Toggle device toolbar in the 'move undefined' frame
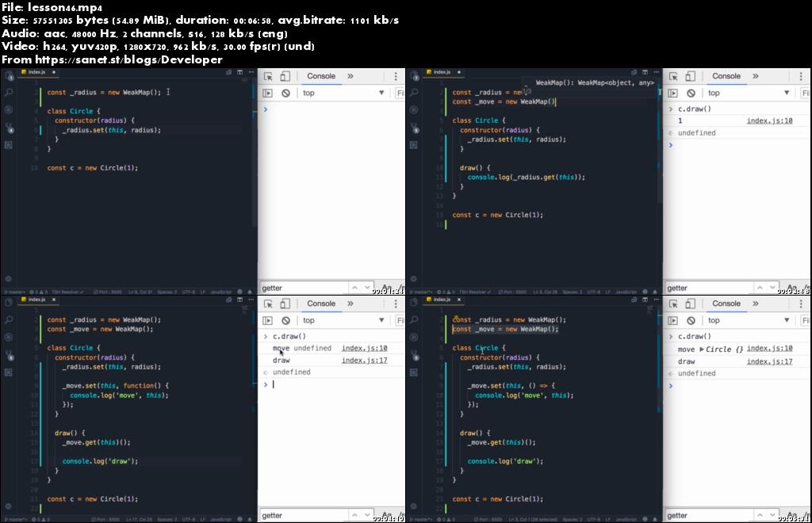This screenshot has width=812, height=523. (285, 303)
